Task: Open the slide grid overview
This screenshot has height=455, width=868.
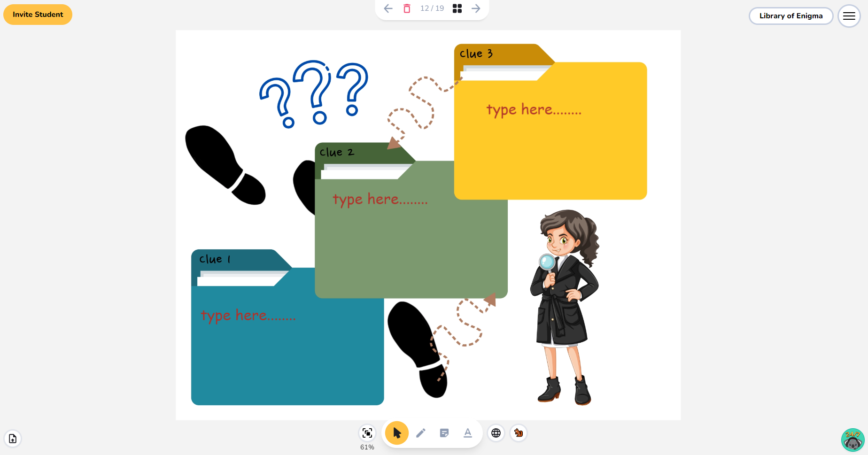Action: (457, 8)
